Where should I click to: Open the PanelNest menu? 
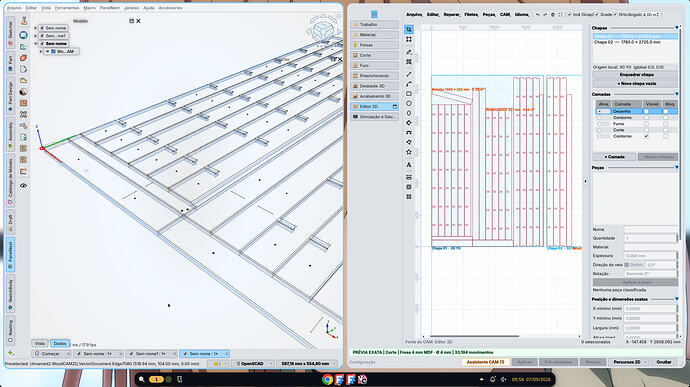[x=109, y=8]
